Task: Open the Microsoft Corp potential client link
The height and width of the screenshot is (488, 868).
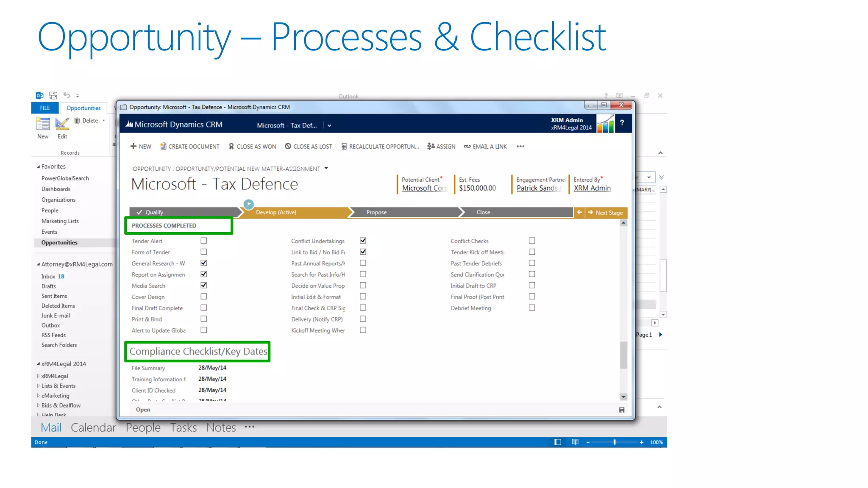Action: pos(424,188)
